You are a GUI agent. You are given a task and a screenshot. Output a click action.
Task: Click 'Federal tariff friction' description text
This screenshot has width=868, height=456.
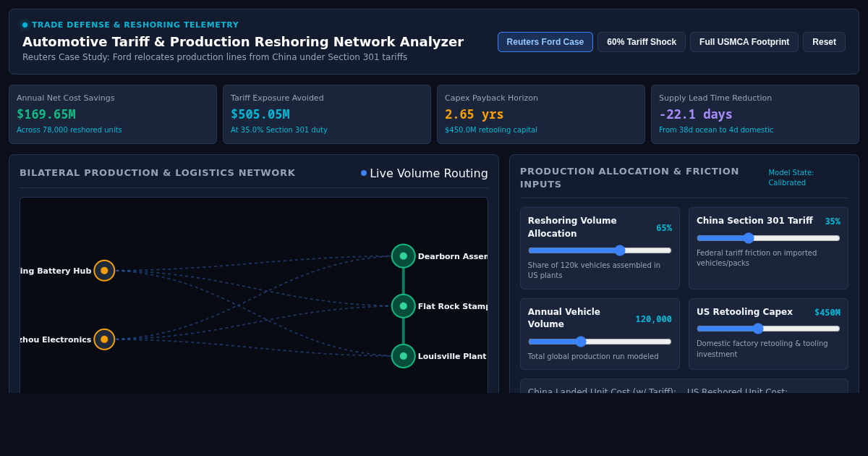pyautogui.click(x=757, y=258)
